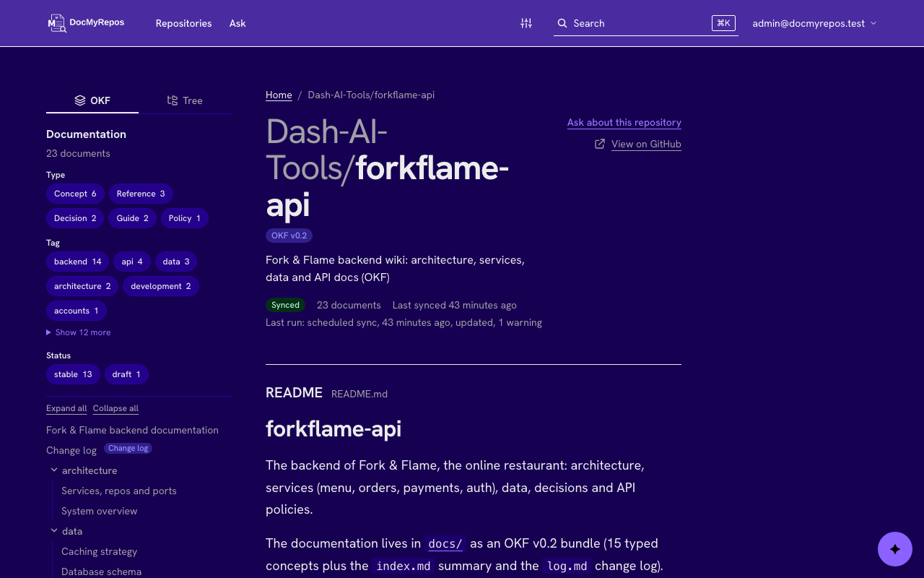Open the Change log document

[x=71, y=450]
